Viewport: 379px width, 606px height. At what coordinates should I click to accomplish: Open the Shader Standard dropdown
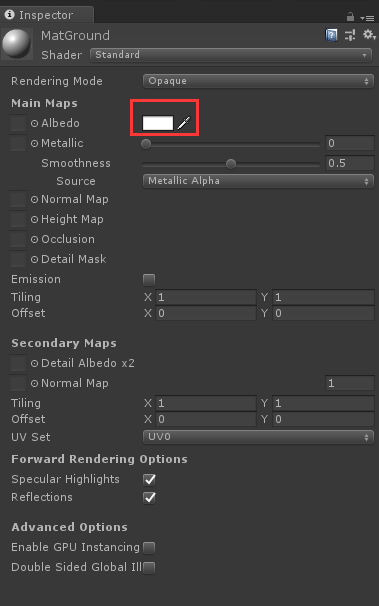[231, 55]
